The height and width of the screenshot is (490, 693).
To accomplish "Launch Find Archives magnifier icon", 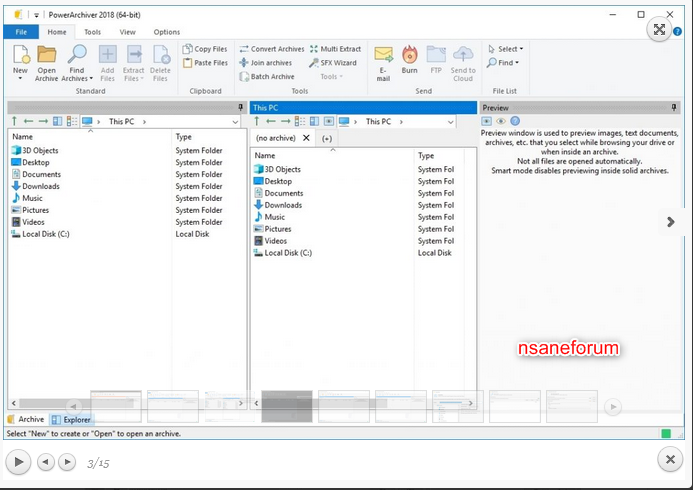I will coord(77,54).
